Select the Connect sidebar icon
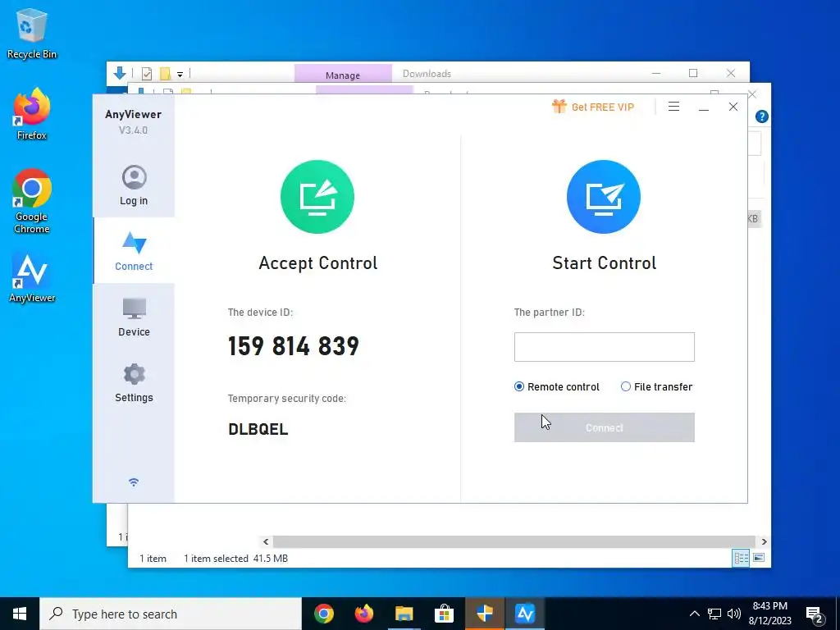Image resolution: width=840 pixels, height=630 pixels. coord(134,243)
